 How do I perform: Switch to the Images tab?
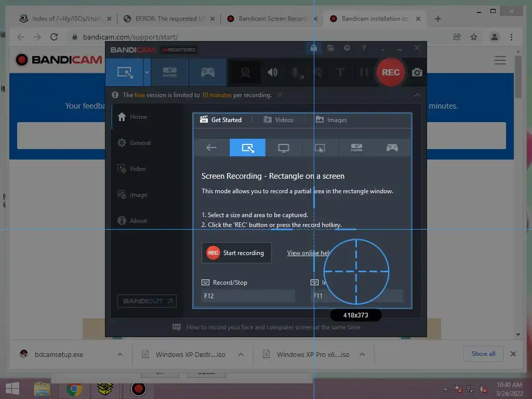[331, 120]
